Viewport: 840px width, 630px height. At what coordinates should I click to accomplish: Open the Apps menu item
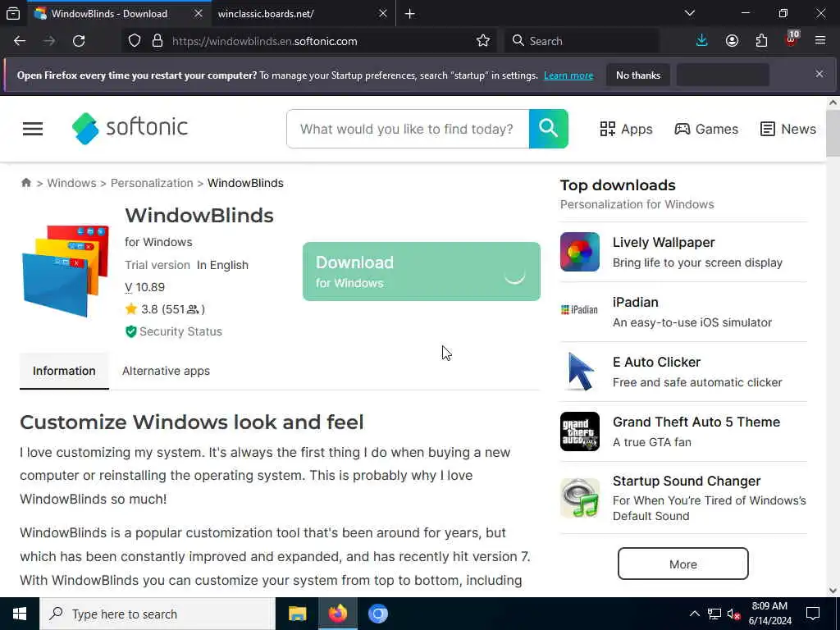[626, 129]
